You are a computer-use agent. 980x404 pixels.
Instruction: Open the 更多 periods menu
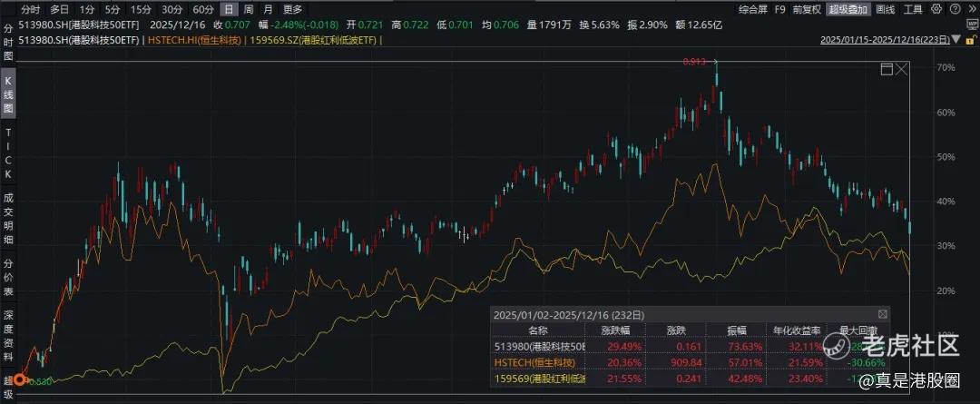pyautogui.click(x=292, y=9)
